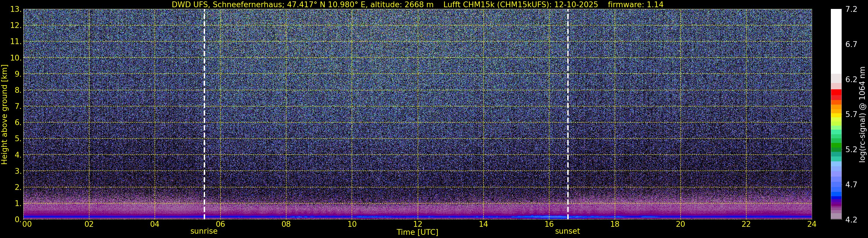Click the time axis tick label 16

tap(549, 224)
